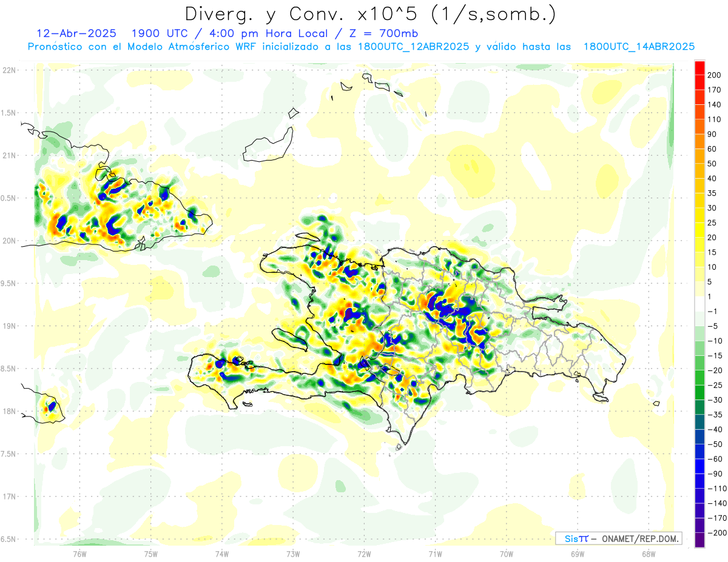Click the '68W' longitude label

pos(649,554)
